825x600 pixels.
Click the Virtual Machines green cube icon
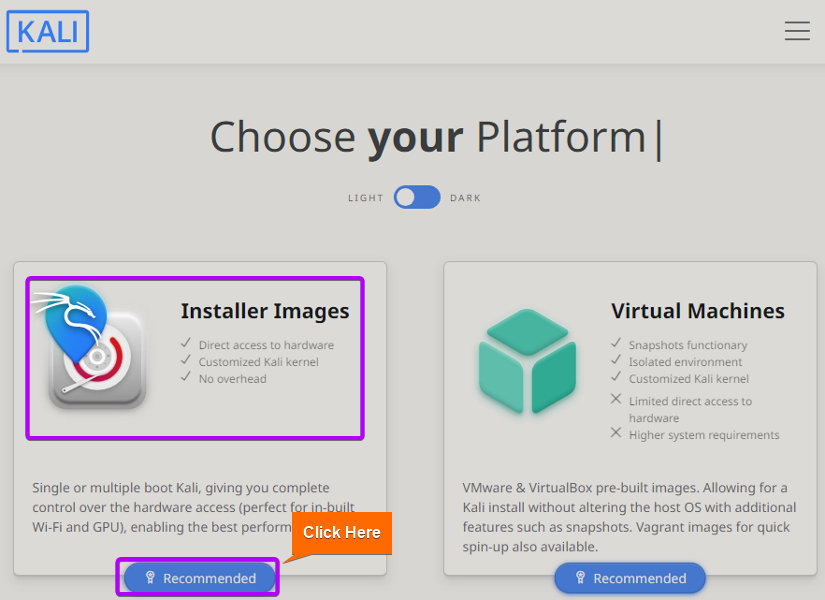tap(527, 362)
